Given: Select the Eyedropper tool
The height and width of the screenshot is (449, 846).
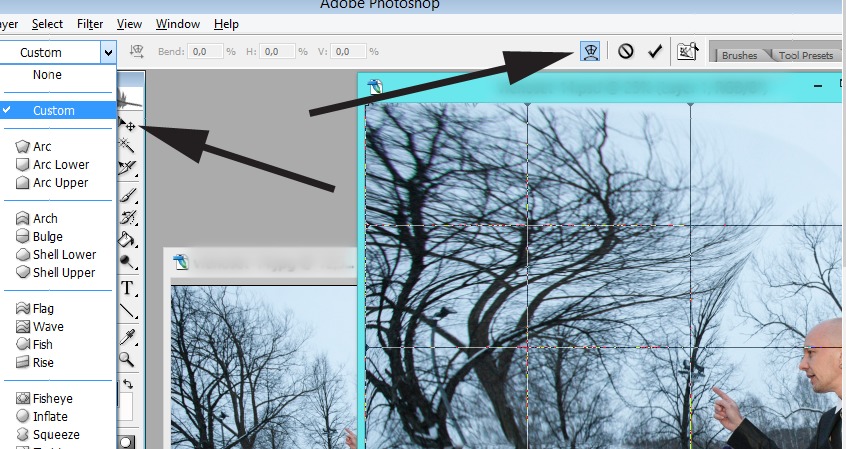Looking at the screenshot, I should pos(128,336).
